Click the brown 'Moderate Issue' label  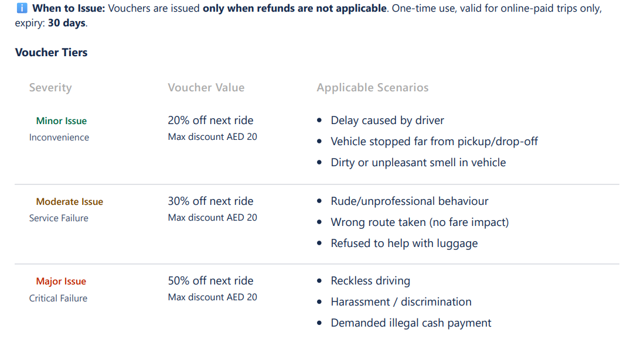69,202
